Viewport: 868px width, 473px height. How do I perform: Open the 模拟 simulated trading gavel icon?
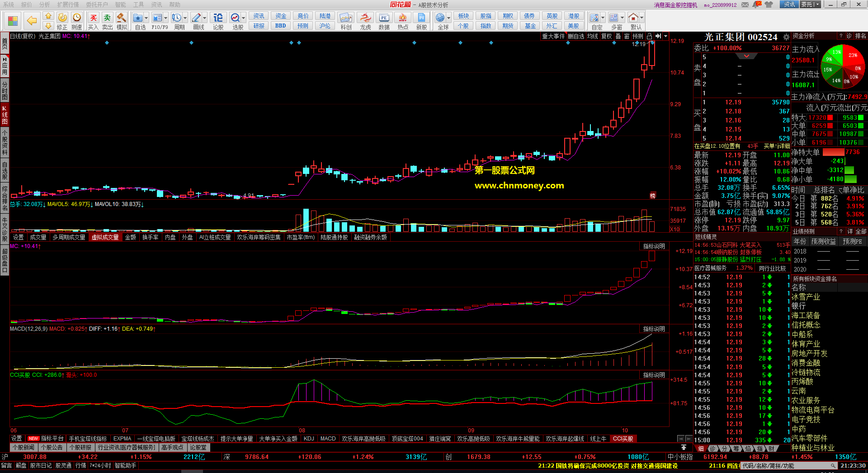pyautogui.click(x=122, y=21)
